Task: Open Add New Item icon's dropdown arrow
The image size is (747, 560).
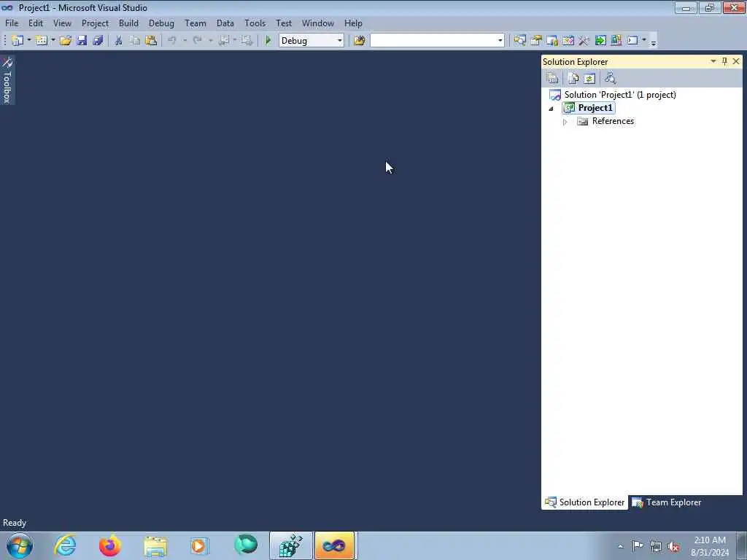Action: pyautogui.click(x=53, y=41)
